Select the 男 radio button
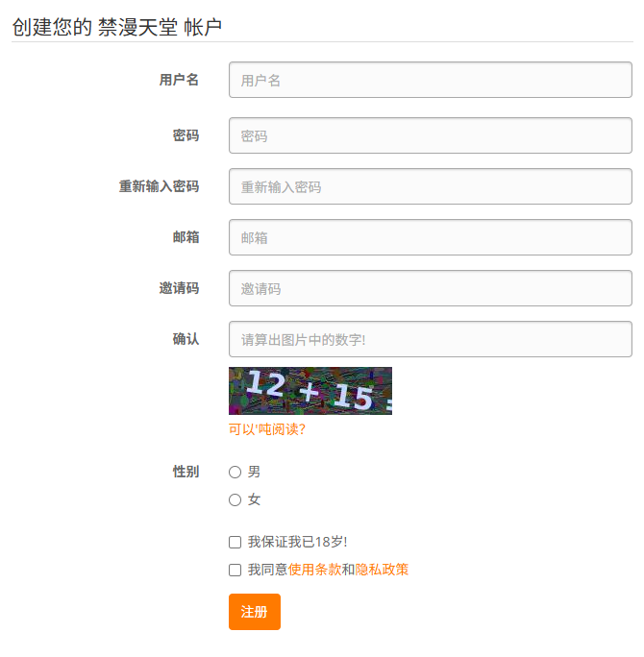 coord(235,473)
